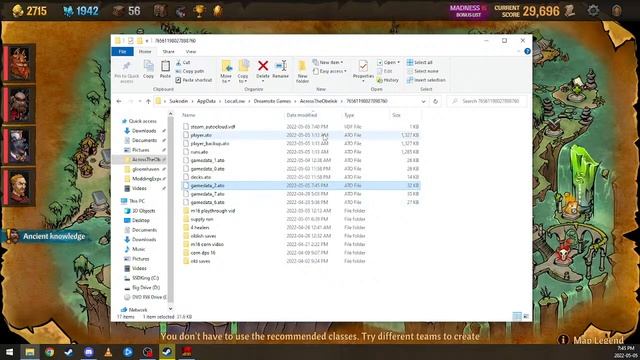Open 3D Objects in navigation pane
Screen dimensions: 640x360
point(144,211)
